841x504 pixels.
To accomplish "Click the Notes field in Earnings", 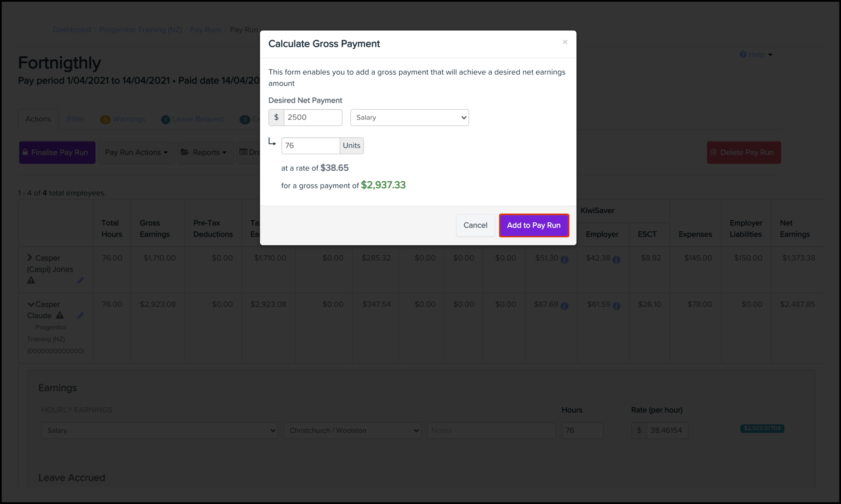I will (491, 431).
